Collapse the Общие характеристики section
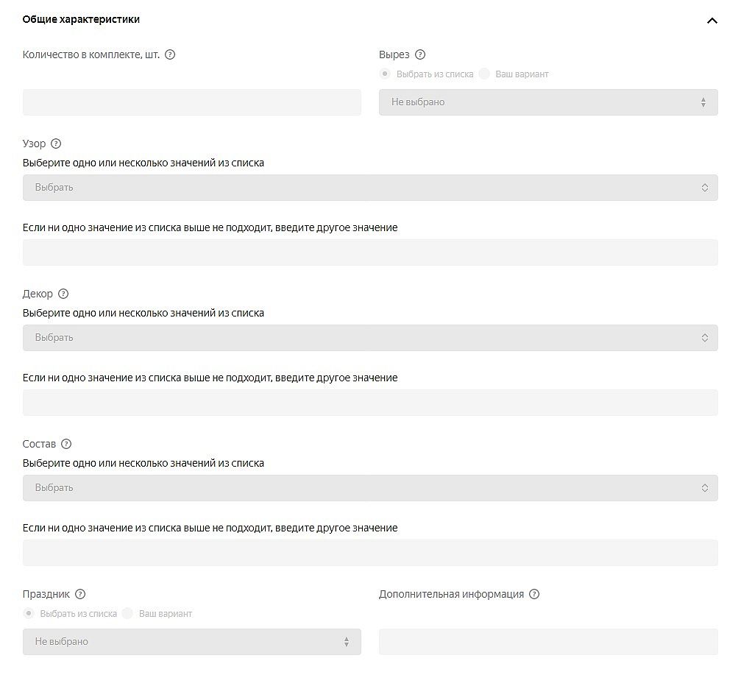Image resolution: width=741 pixels, height=700 pixels. click(712, 21)
